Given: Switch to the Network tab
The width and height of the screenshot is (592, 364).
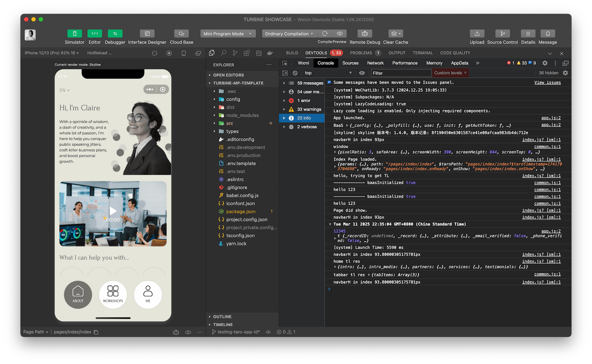Looking at the screenshot, I should (x=375, y=63).
